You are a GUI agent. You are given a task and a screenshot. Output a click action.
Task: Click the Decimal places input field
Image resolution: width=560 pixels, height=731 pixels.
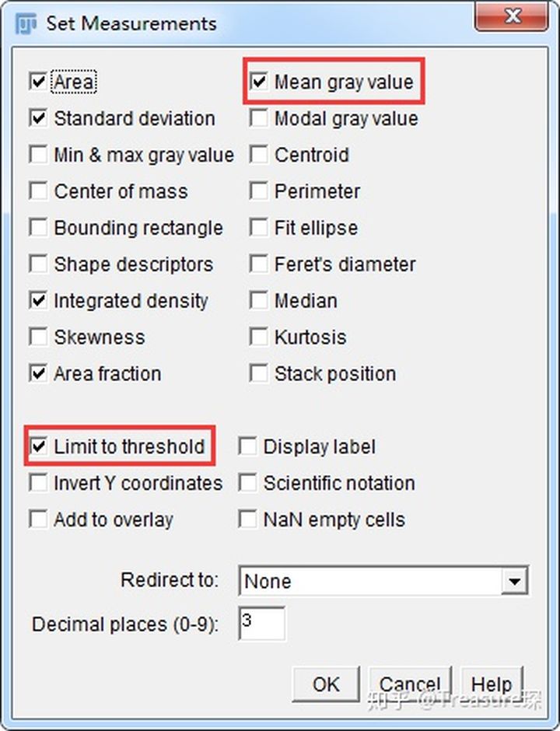click(x=261, y=624)
